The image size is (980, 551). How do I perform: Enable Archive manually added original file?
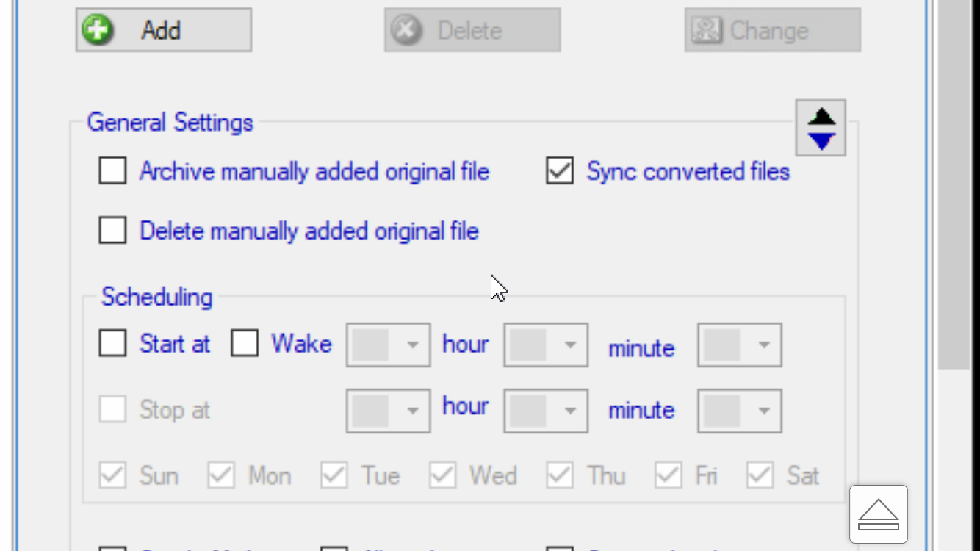112,171
